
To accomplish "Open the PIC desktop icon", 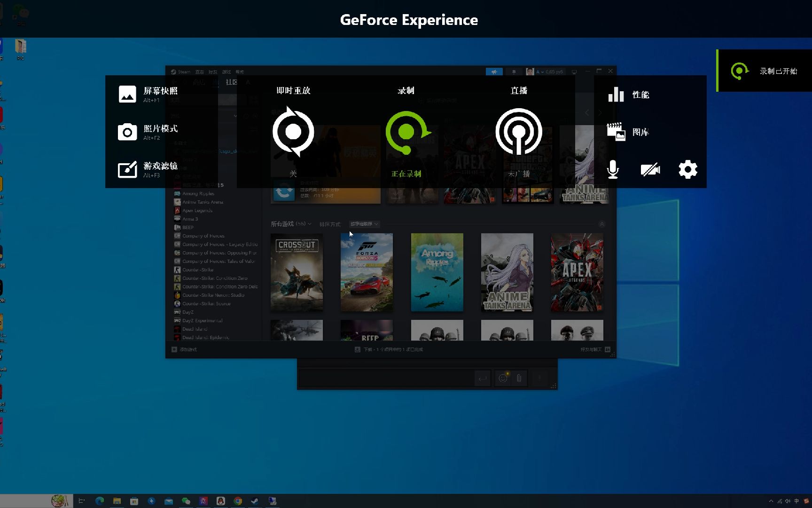I will 21,50.
